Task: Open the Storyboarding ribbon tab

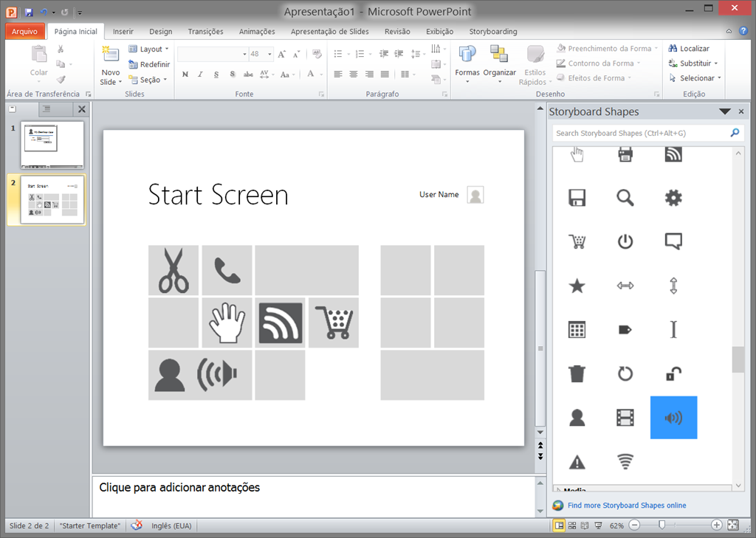Action: pyautogui.click(x=493, y=32)
